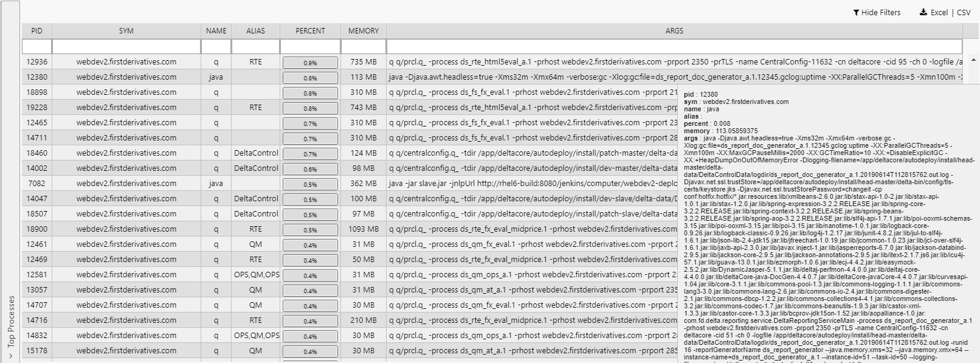The width and height of the screenshot is (980, 363).
Task: Click the PERCENT column header
Action: [x=310, y=30]
